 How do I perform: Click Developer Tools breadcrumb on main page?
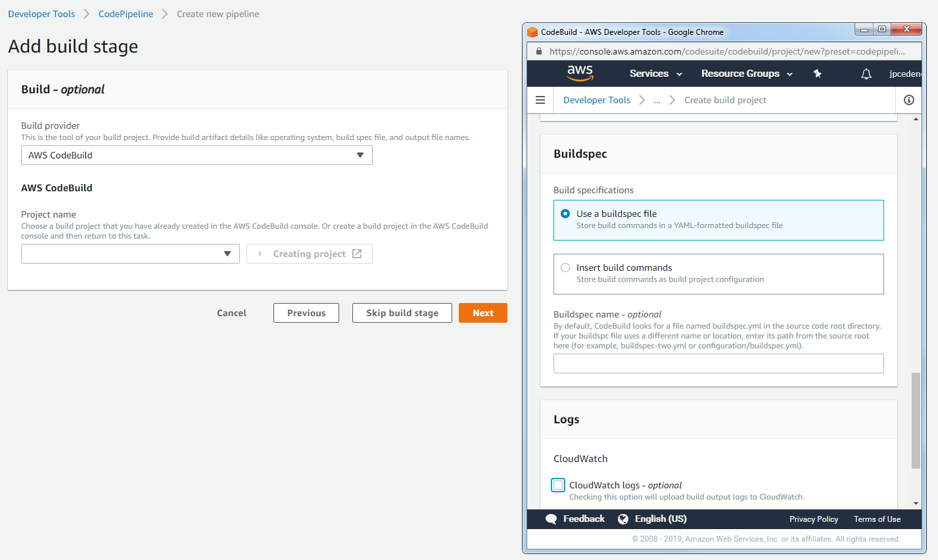click(41, 14)
